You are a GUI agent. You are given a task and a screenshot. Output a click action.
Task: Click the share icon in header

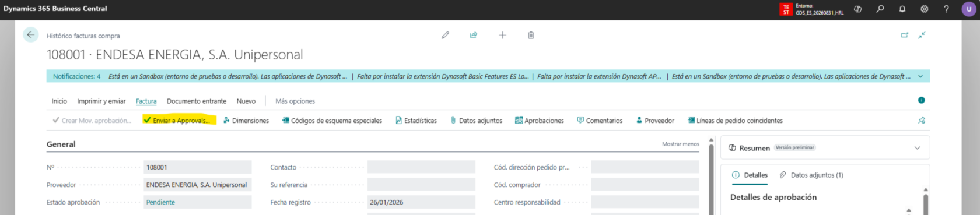[x=474, y=35]
